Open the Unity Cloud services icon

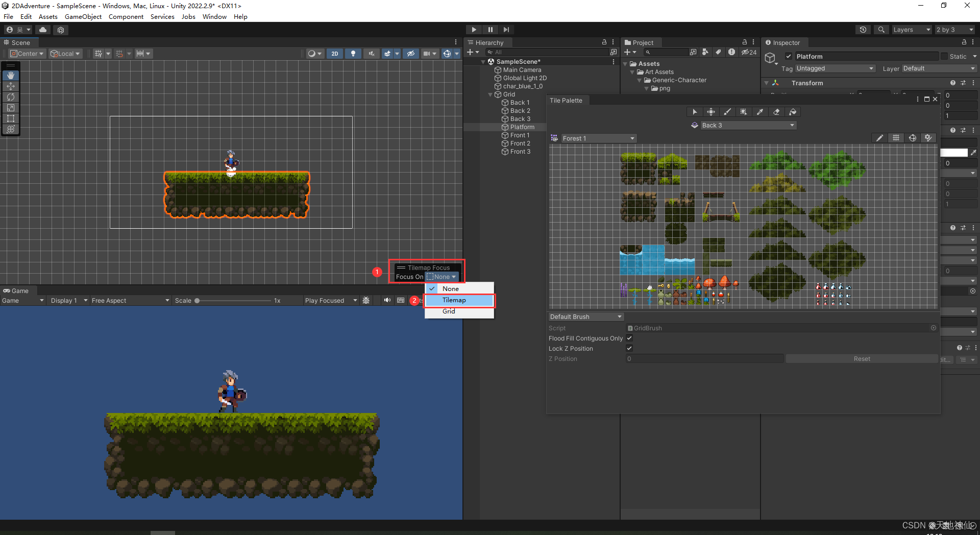[43, 30]
